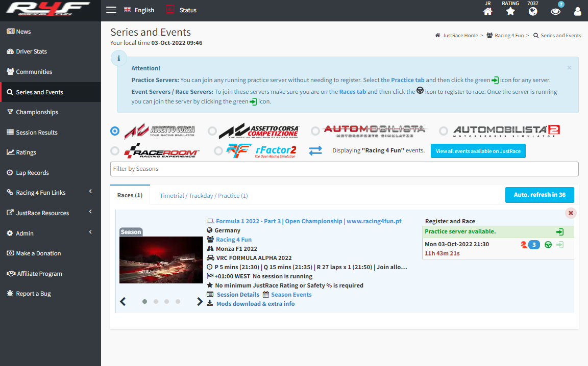Open the hamburger menu in the top bar

pos(111,10)
